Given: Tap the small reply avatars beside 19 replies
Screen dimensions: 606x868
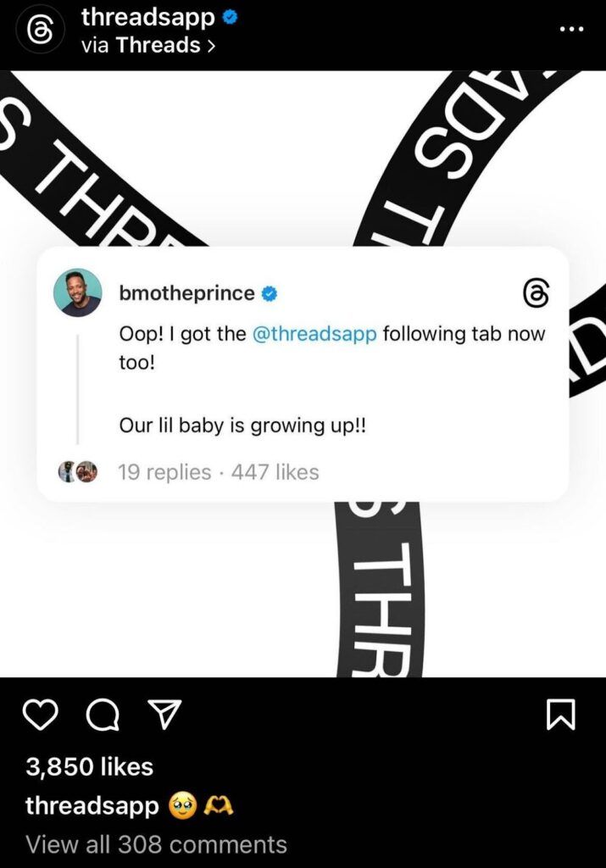Looking at the screenshot, I should [78, 471].
